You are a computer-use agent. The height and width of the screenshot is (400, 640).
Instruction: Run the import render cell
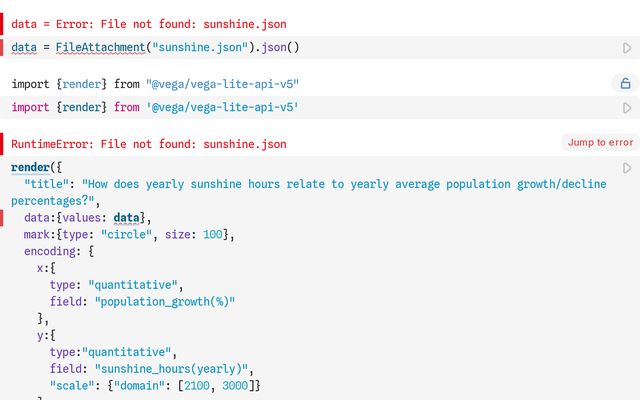coord(627,108)
